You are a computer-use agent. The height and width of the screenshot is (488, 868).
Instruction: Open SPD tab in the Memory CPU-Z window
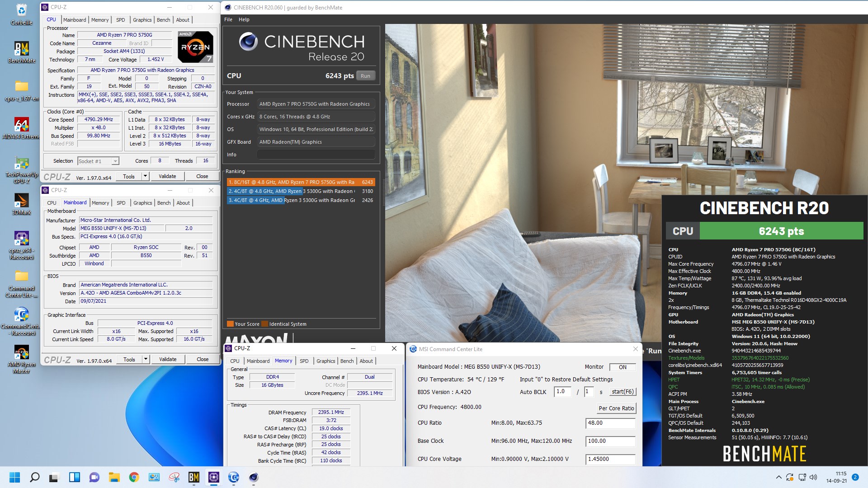[304, 361]
